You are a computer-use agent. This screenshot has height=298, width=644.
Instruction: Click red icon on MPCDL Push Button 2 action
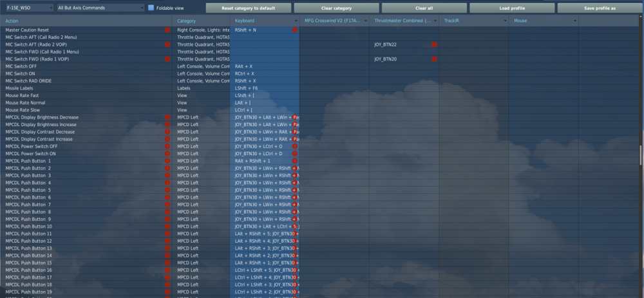(x=167, y=168)
